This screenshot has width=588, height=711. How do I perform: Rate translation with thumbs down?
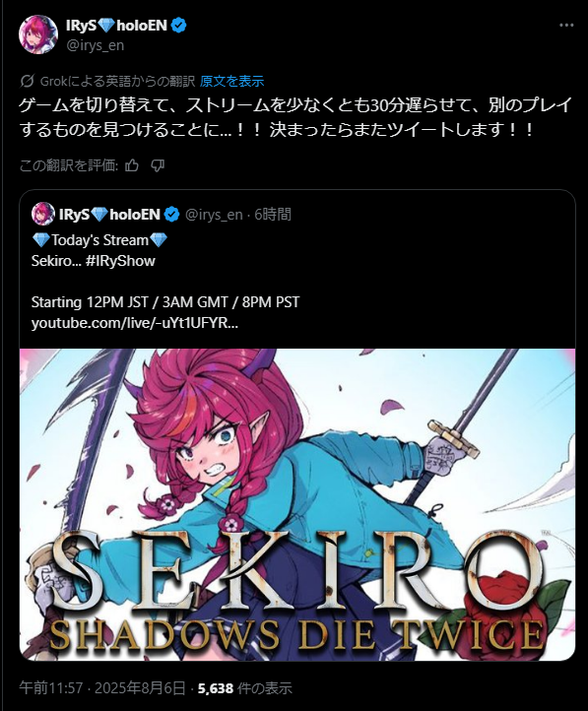coord(158,165)
